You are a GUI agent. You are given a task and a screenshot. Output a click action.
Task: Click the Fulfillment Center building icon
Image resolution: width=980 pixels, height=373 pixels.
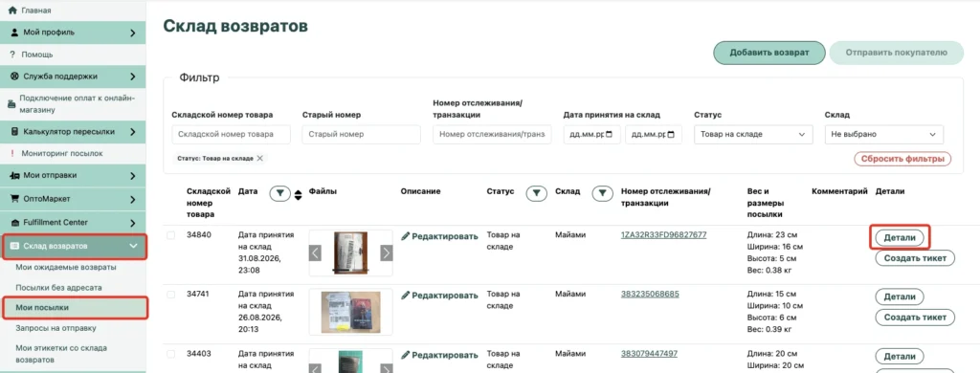15,223
